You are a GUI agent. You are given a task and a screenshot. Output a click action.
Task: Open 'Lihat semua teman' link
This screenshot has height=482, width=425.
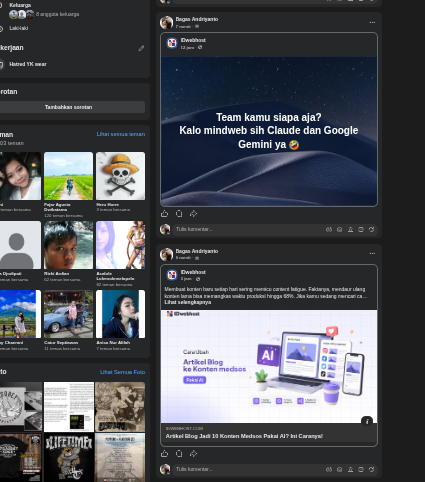121,134
